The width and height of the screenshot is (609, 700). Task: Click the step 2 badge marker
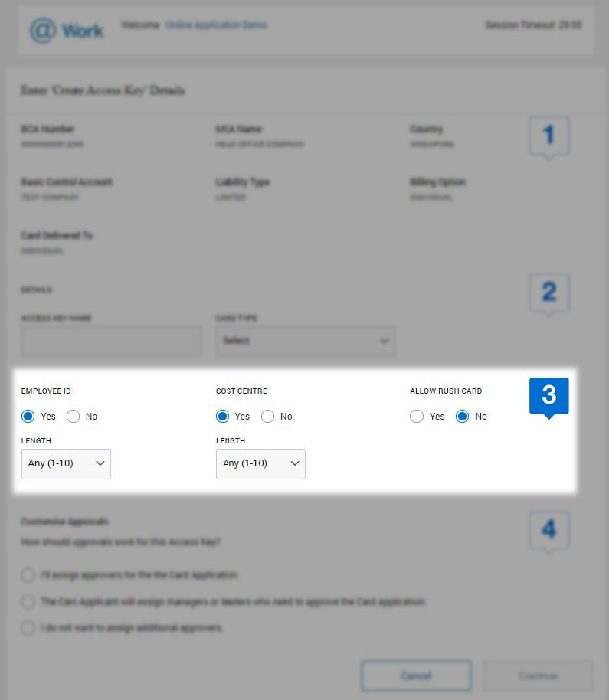548,293
